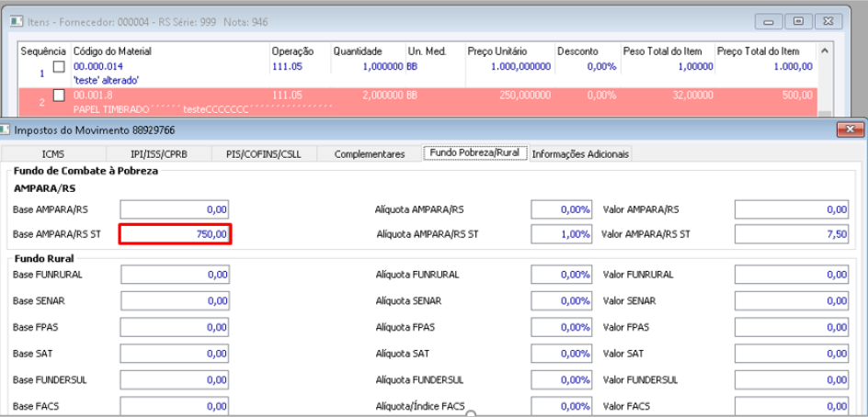Click unit price 1.000,000000 in row 1
868x417 pixels.
coord(521,67)
